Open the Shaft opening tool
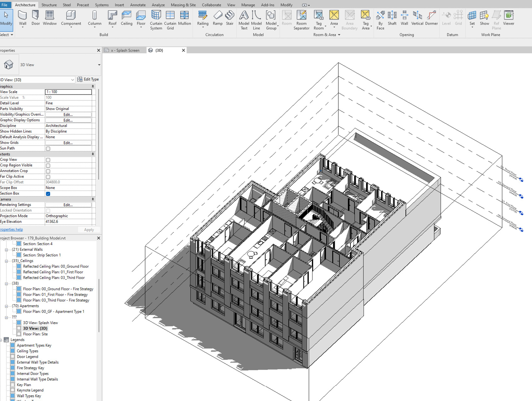Viewport: 532px width, 401px height. tap(392, 18)
